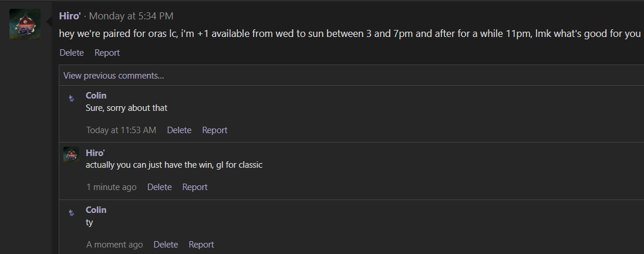This screenshot has height=254, width=644.
Task: Click Hiro' small avatar in the comment thread
Action: [x=72, y=155]
